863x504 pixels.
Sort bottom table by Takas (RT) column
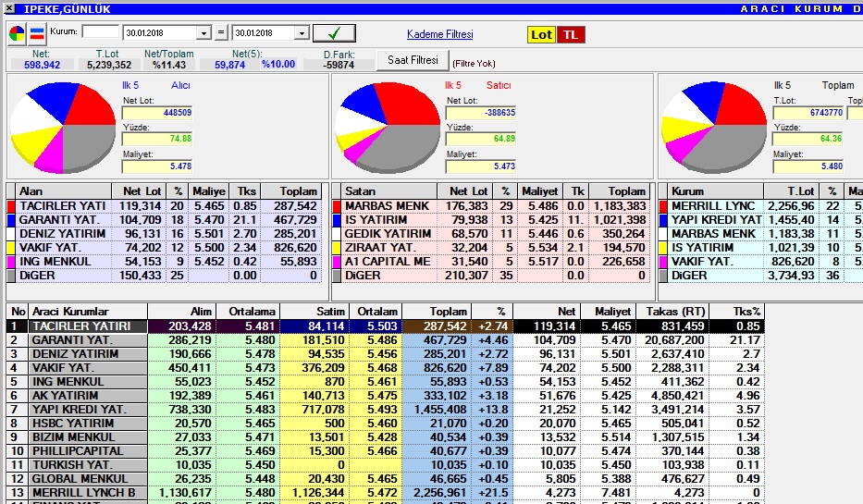pos(672,312)
